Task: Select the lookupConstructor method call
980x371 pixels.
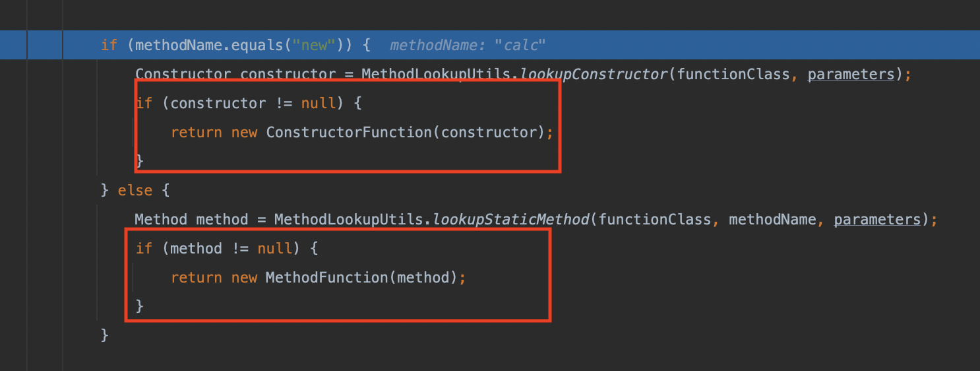Action: [594, 74]
